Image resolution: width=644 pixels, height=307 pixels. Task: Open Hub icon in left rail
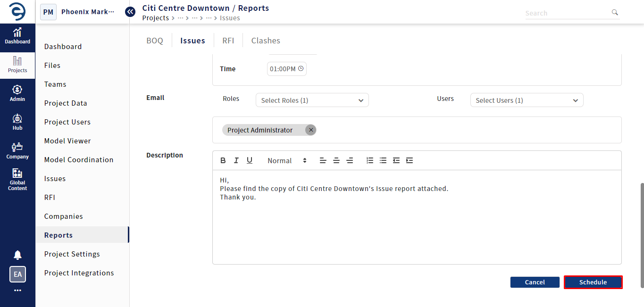(17, 122)
